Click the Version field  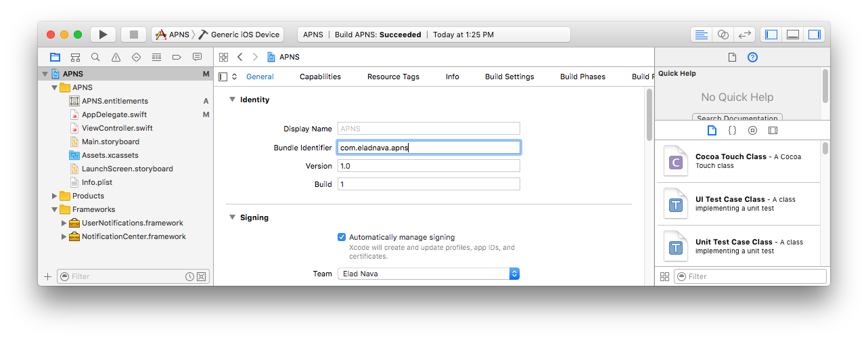[428, 166]
